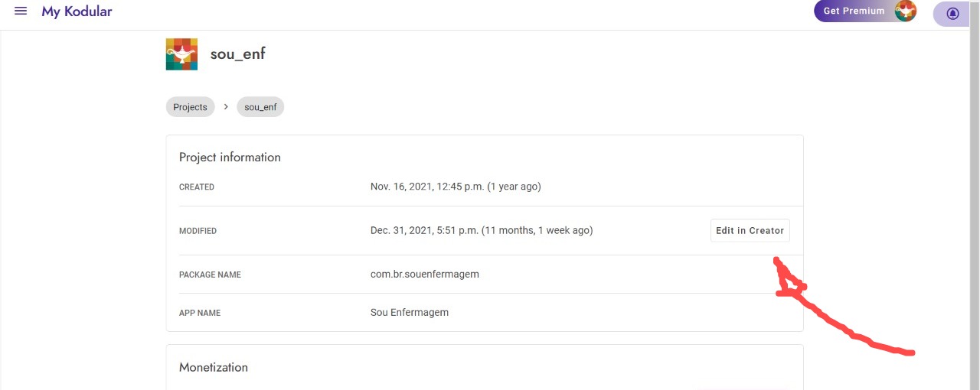The image size is (980, 390).
Task: Click the sou_enf project lamp icon
Action: click(181, 54)
